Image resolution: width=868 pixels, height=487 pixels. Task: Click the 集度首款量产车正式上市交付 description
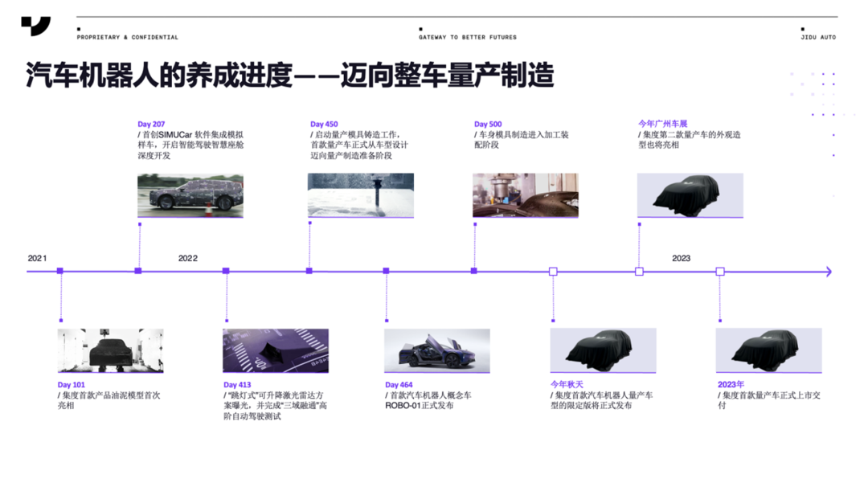pyautogui.click(x=769, y=400)
